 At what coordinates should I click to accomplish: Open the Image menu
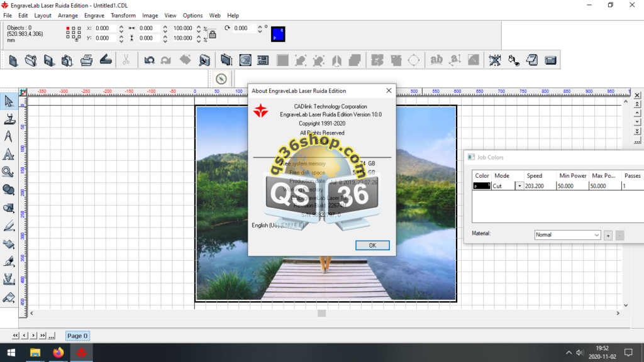[150, 16]
